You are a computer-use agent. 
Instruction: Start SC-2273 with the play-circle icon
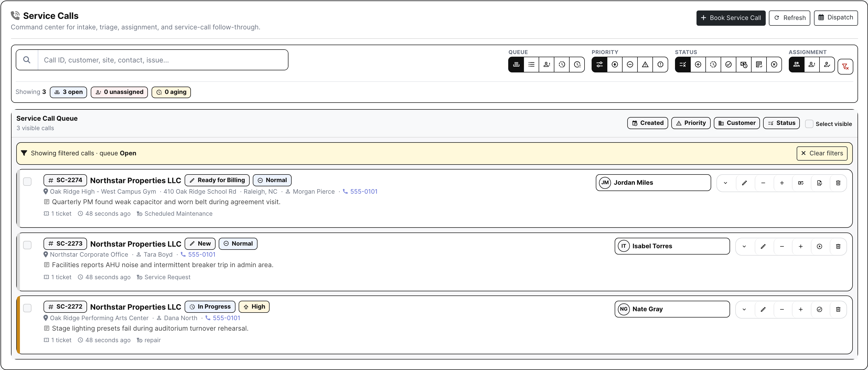click(819, 246)
